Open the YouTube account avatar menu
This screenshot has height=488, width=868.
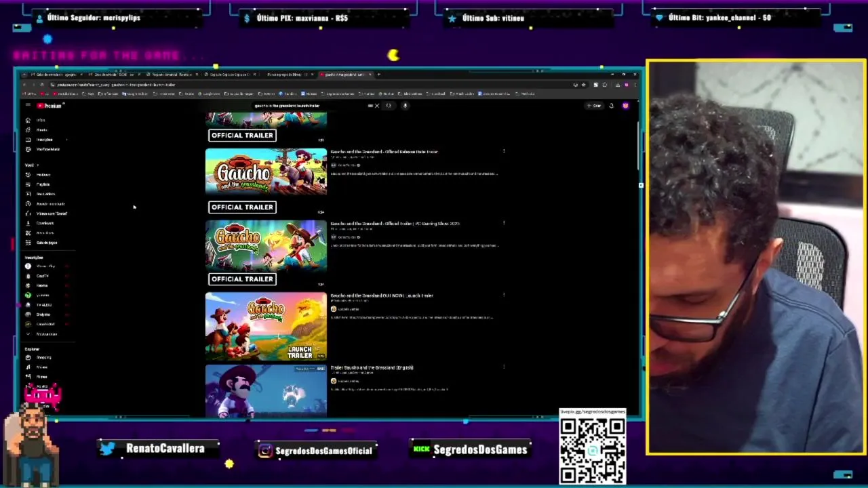click(x=625, y=106)
